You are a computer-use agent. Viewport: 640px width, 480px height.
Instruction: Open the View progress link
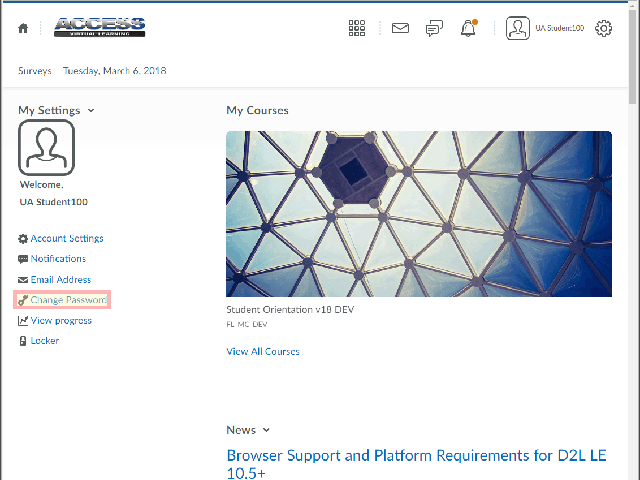(61, 321)
